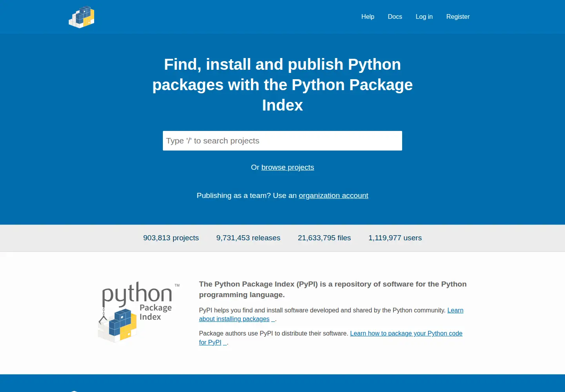The height and width of the screenshot is (392, 565).
Task: Open the Register page
Action: coord(458,16)
